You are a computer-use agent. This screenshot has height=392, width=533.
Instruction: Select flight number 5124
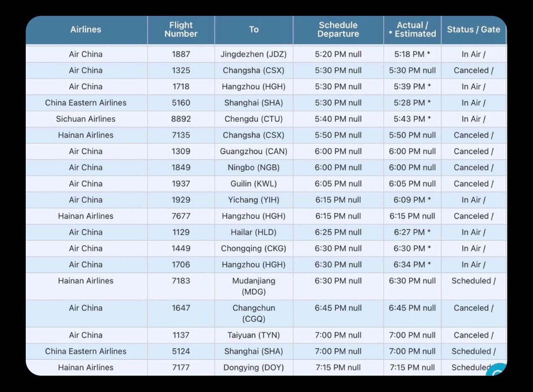point(181,351)
